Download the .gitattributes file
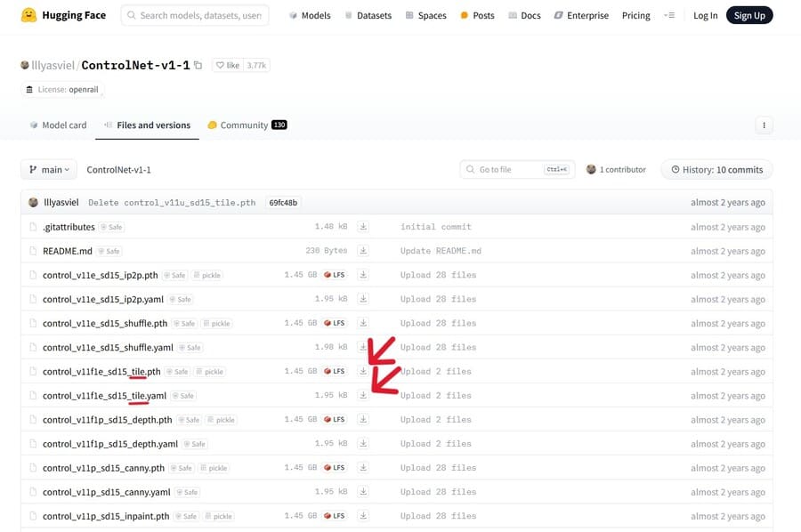The height and width of the screenshot is (532, 801). coord(363,226)
